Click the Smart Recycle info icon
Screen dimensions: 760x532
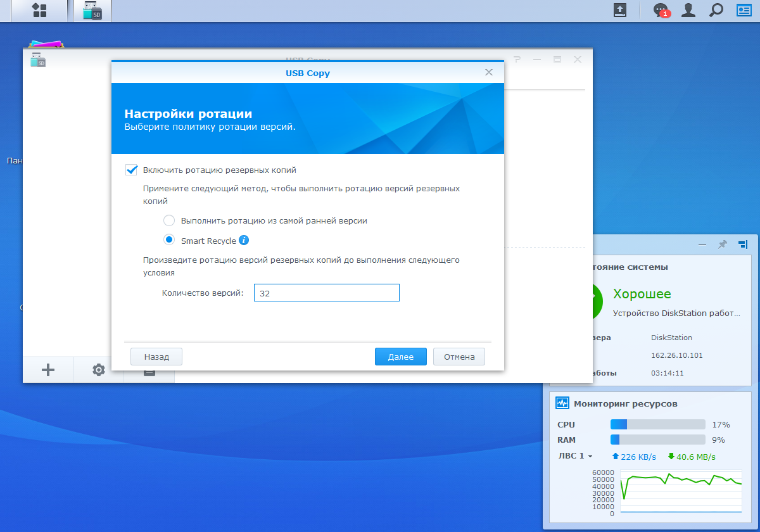[244, 240]
